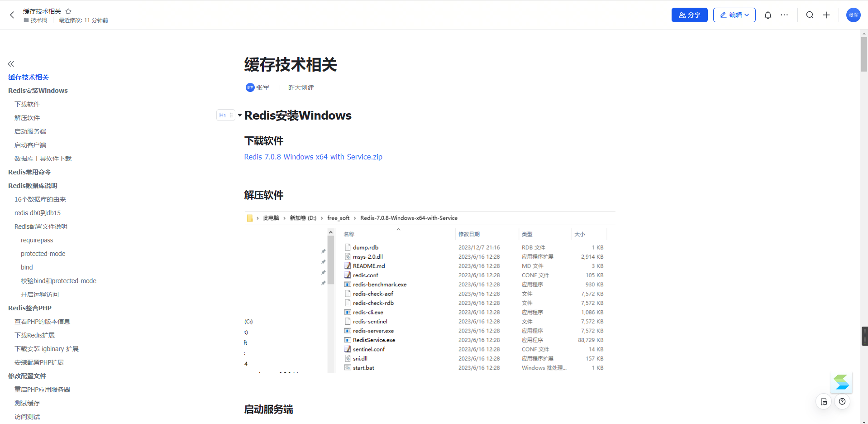Open the Redis-7.0.8-Windows-x64-with-Service.zip link
868x424 pixels.
click(x=313, y=157)
